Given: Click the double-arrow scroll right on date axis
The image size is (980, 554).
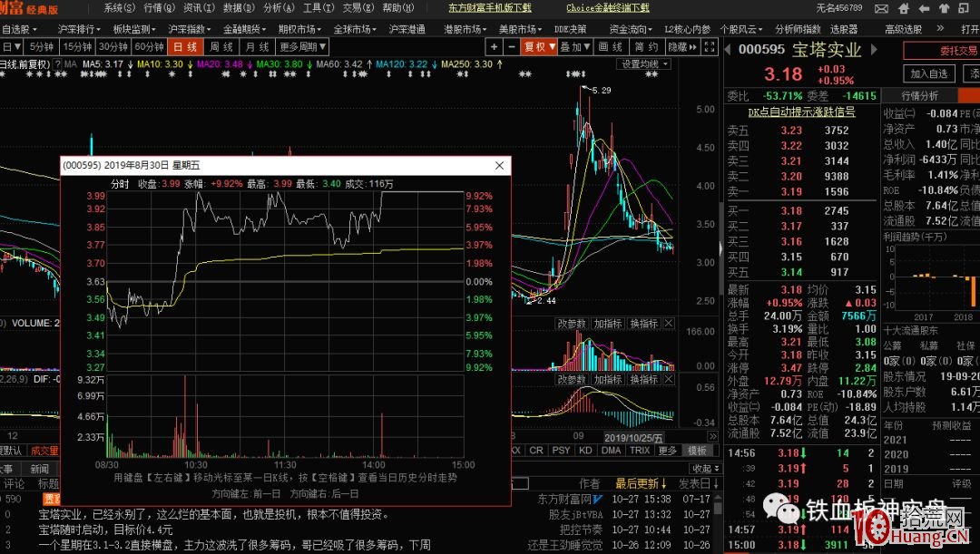Looking at the screenshot, I should click(x=712, y=436).
